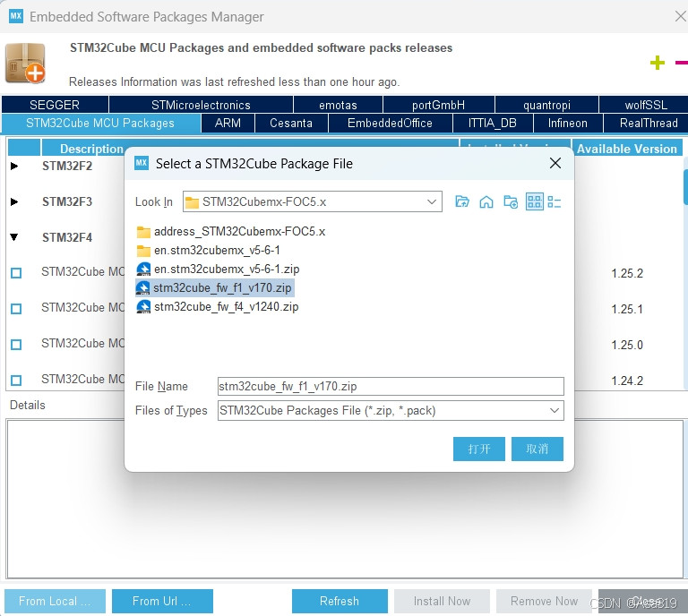Click the 1.25.2 available version cell
The height and width of the screenshot is (616, 688).
627,273
